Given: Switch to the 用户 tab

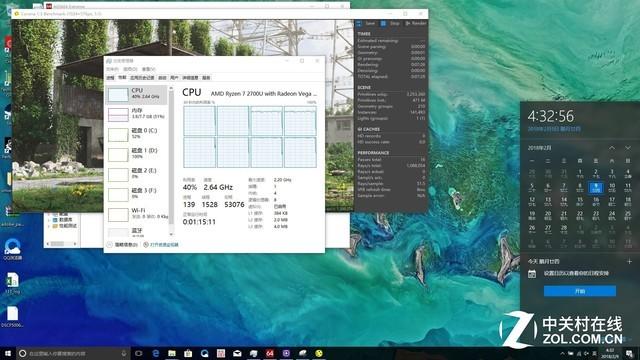Looking at the screenshot, I should click(174, 78).
